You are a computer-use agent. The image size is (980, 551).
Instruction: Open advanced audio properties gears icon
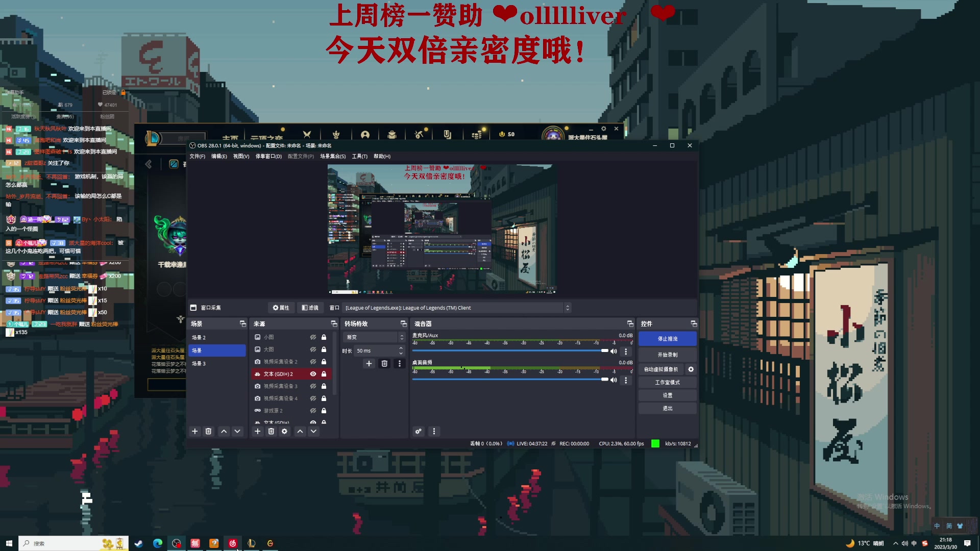[419, 432]
